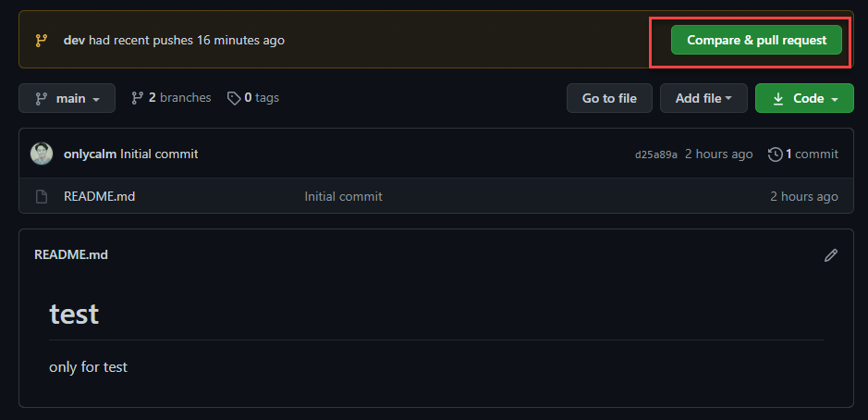Click the branch icon next to branches count
The width and height of the screenshot is (868, 420).
click(138, 98)
